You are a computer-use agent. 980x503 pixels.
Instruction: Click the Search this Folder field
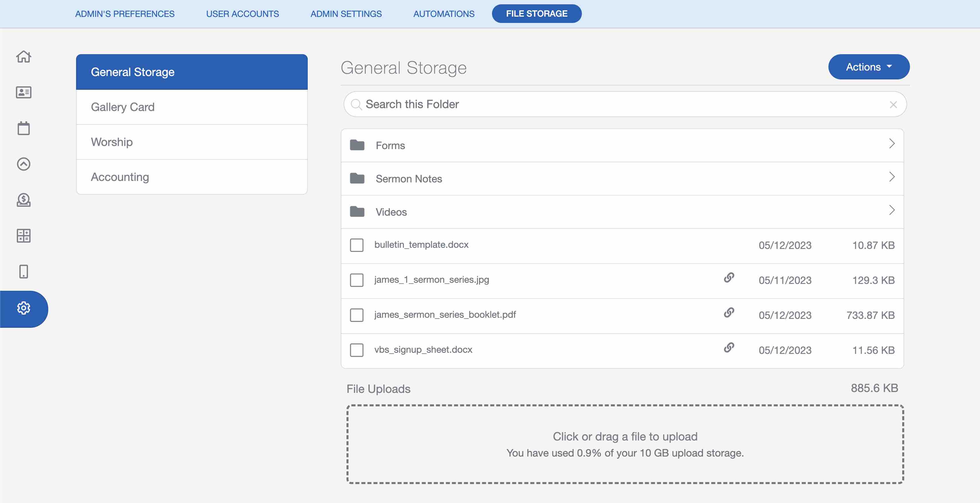(625, 104)
